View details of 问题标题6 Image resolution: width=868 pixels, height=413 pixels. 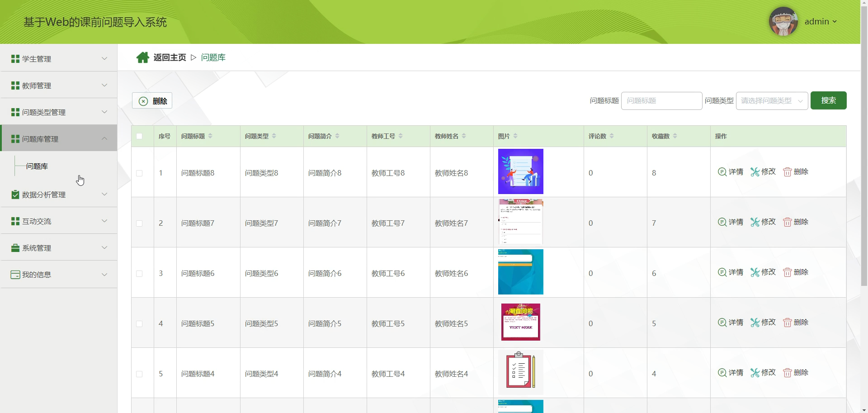click(731, 272)
